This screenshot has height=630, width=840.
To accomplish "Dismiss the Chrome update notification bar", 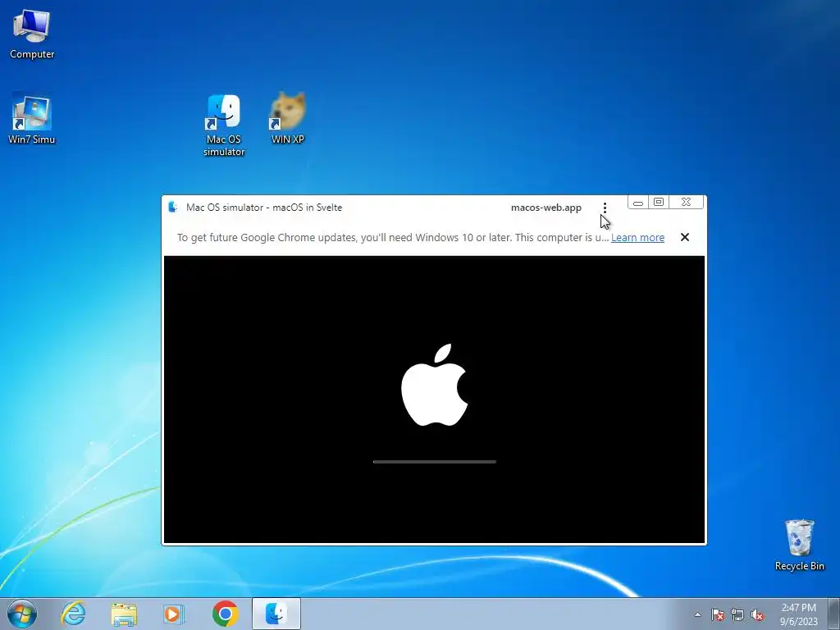I will click(685, 237).
